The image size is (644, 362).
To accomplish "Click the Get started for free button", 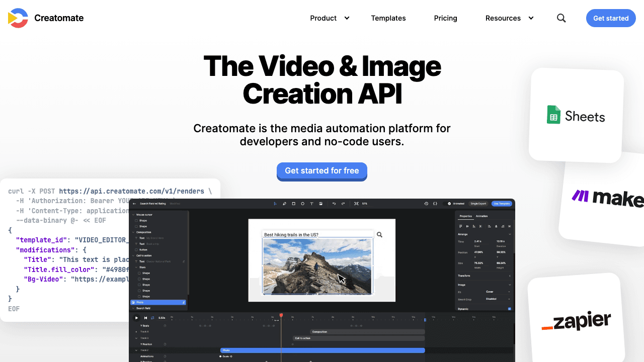I will point(321,171).
